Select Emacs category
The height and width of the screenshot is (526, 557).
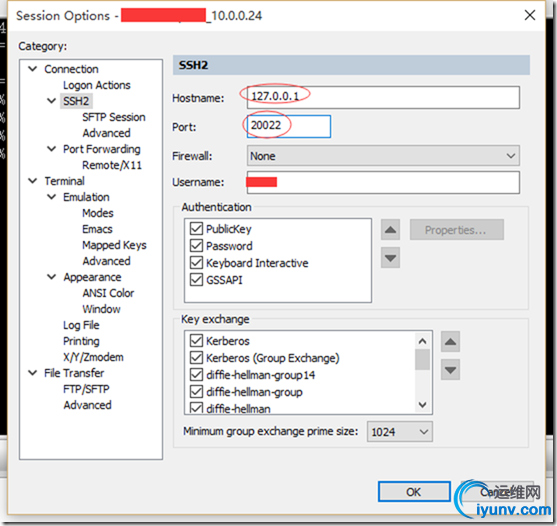pos(97,229)
